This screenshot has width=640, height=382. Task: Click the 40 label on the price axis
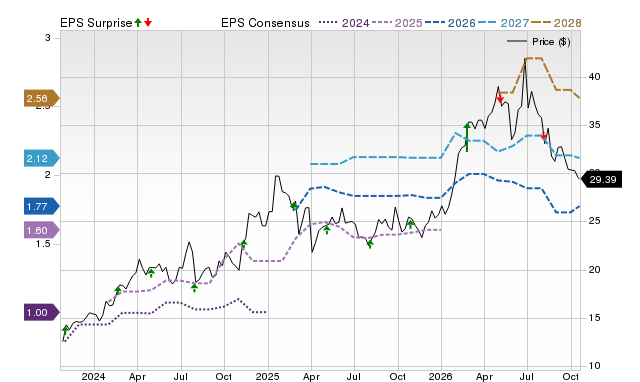click(594, 77)
